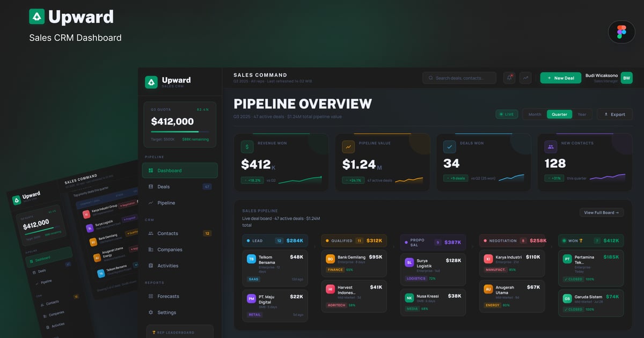Click the notification bell icon
644x338 pixels.
pyautogui.click(x=509, y=78)
